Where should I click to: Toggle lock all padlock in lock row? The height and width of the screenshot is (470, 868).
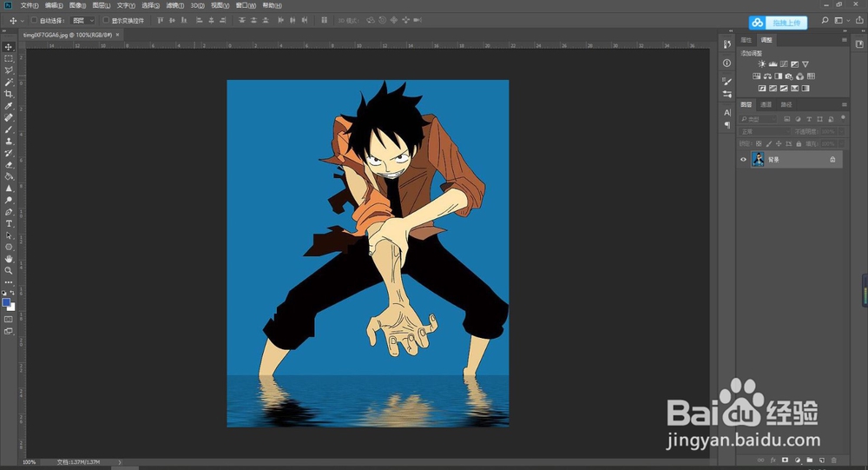799,143
